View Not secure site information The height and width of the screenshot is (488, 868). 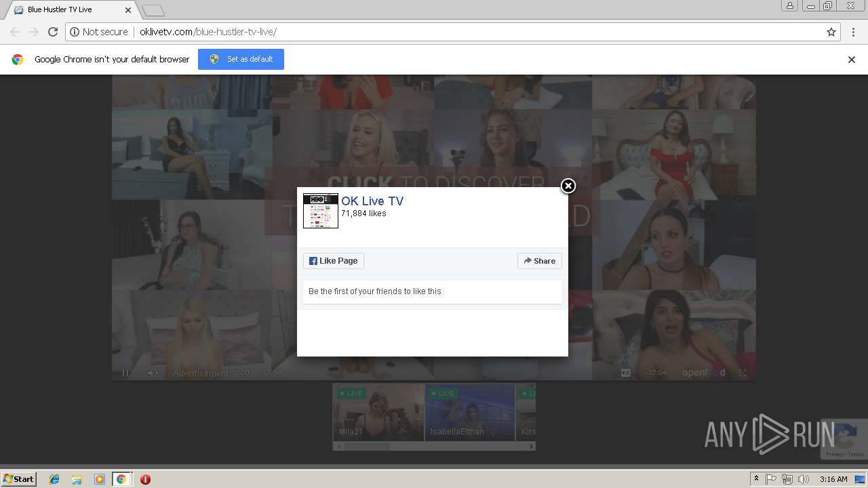[99, 32]
